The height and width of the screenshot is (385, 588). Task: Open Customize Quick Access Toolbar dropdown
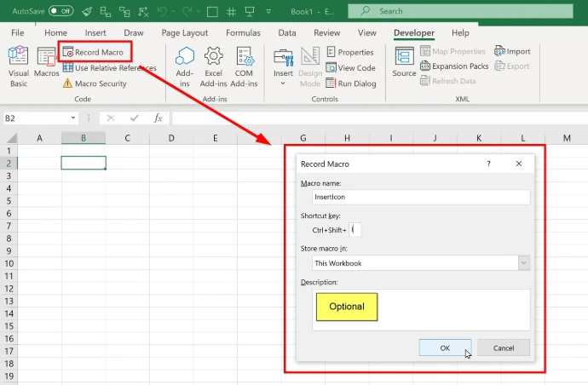pos(268,11)
